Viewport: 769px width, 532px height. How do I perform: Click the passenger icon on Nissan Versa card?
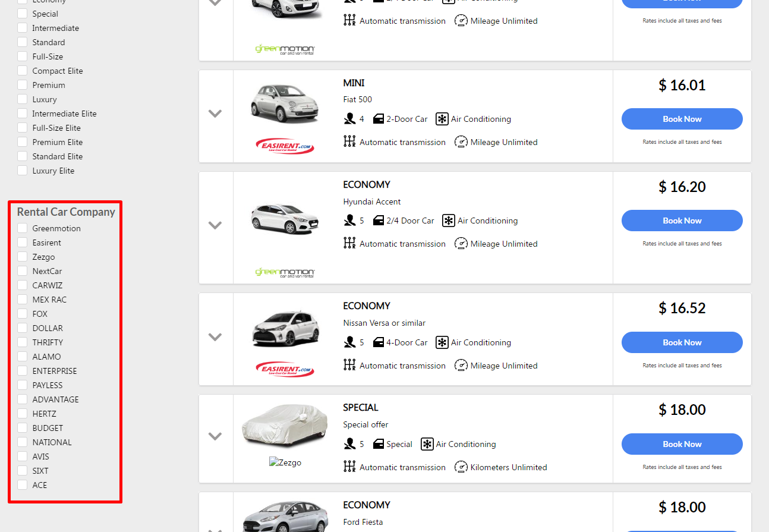(x=349, y=342)
